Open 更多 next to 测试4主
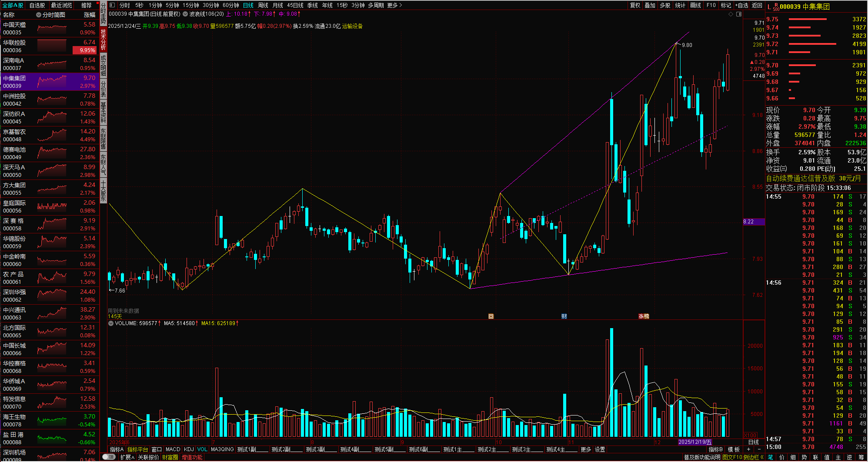 point(586,449)
